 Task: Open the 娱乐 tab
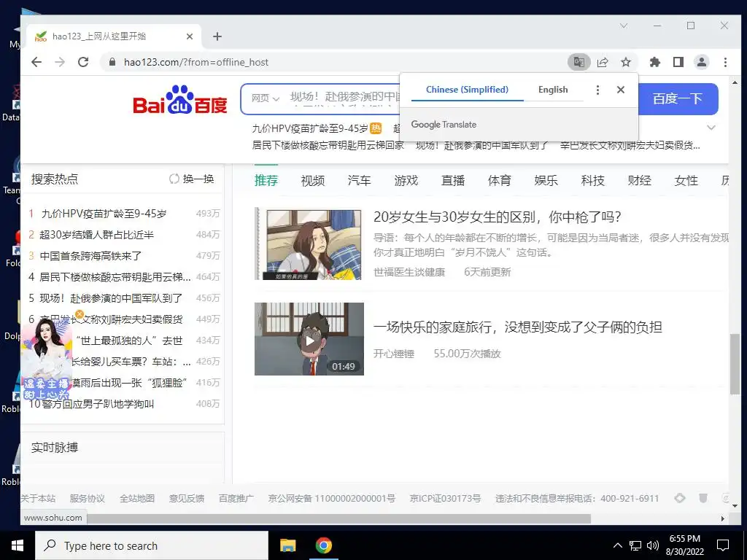[546, 181]
